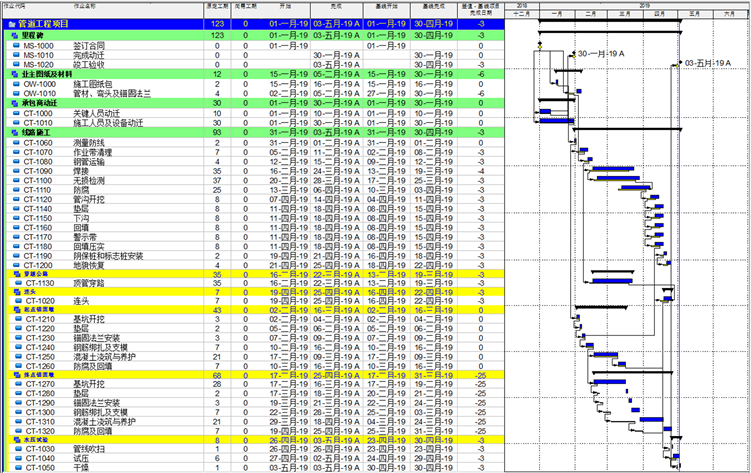The width and height of the screenshot is (751, 473).
Task: Select the 焊接 activity row
Action: pos(83,170)
